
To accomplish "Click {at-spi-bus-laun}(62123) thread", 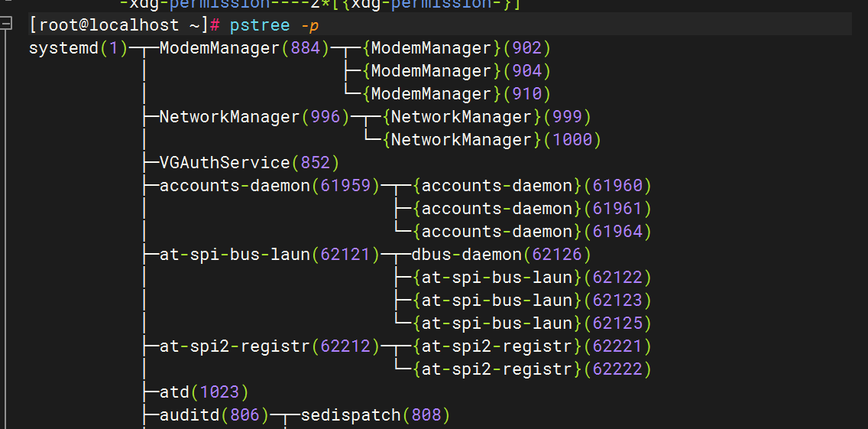I will click(x=533, y=301).
